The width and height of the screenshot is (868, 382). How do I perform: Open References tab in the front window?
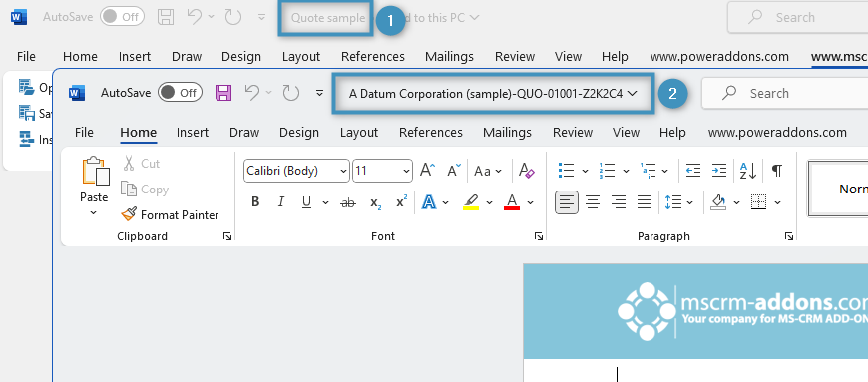[431, 133]
